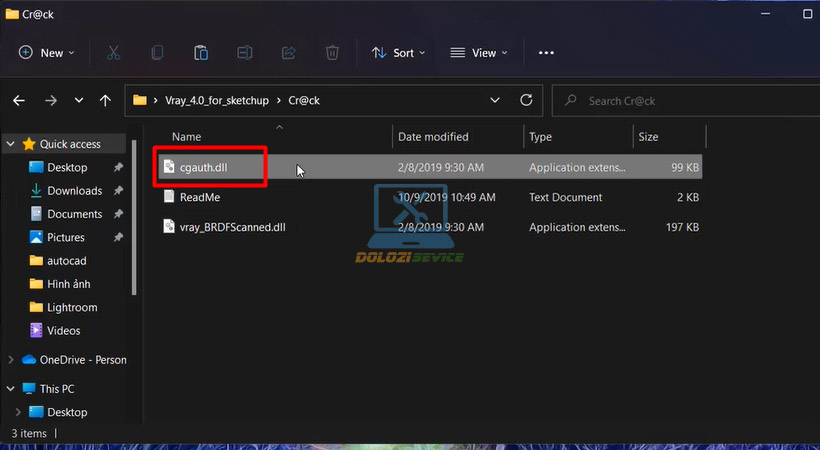Click the Cut scissors icon

(113, 53)
